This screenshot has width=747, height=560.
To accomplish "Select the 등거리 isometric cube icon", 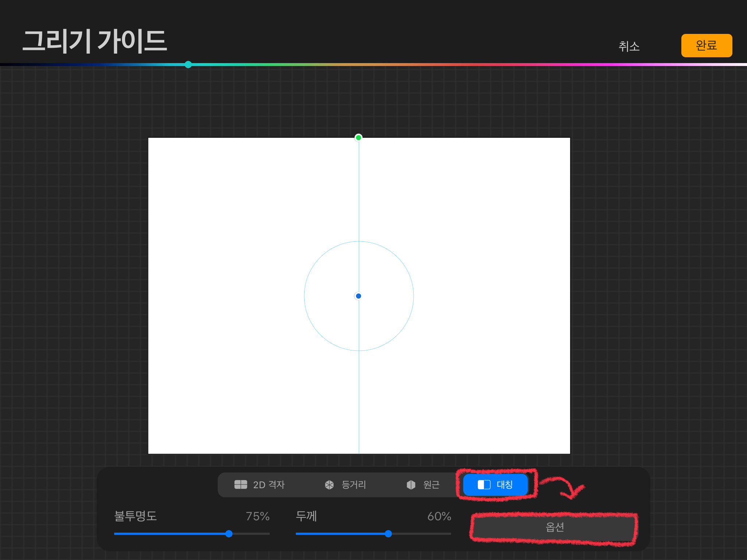I will pyautogui.click(x=329, y=485).
